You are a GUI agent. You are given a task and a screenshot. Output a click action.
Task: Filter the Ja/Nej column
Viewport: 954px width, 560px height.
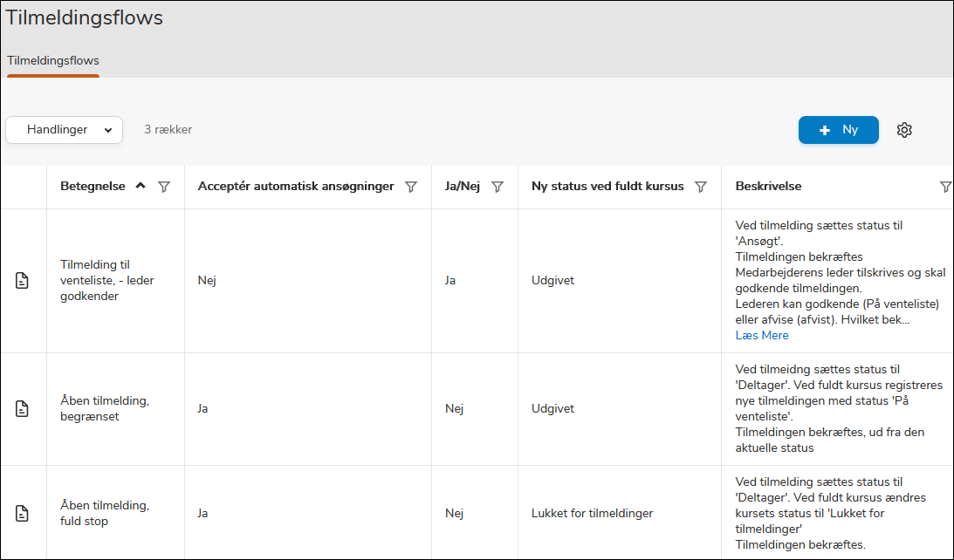(x=498, y=187)
